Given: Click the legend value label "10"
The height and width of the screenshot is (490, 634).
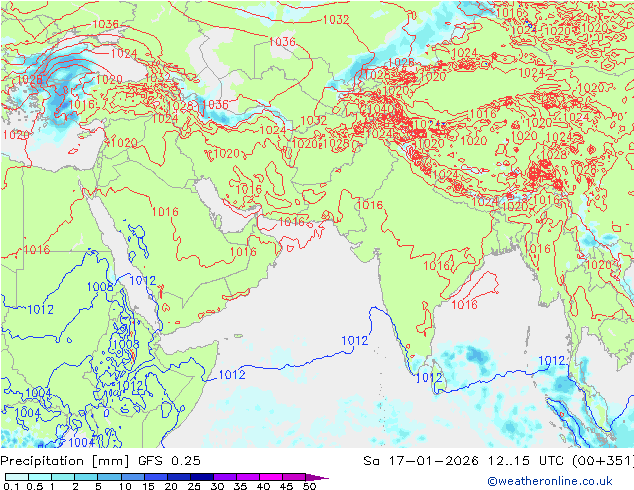Looking at the screenshot, I should coord(125,486).
